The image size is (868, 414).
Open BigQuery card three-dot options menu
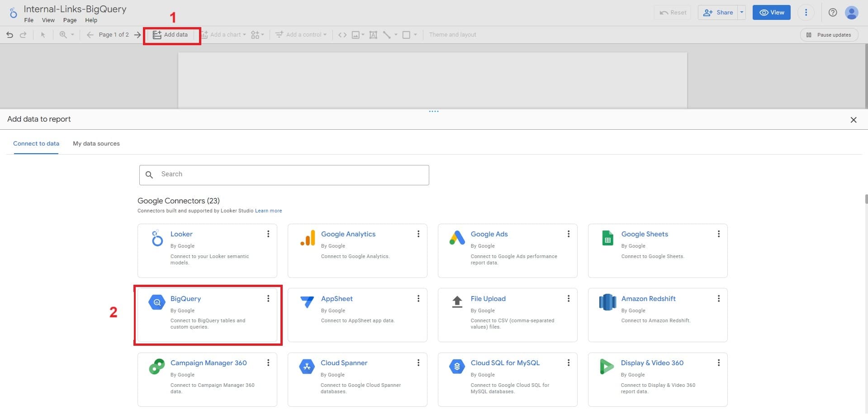click(x=268, y=298)
